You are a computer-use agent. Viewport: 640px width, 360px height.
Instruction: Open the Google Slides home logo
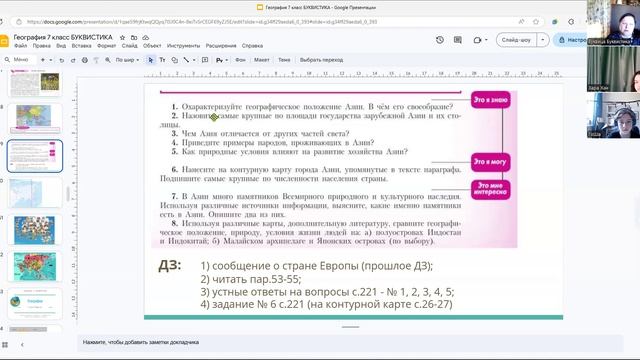point(4,41)
